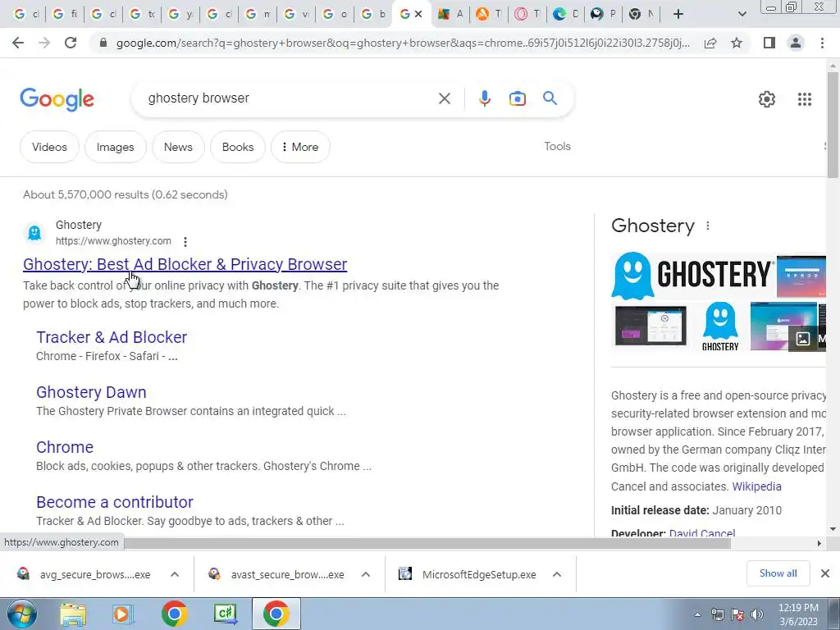
Task: Click the vertical page scrollbar
Action: tap(833, 125)
